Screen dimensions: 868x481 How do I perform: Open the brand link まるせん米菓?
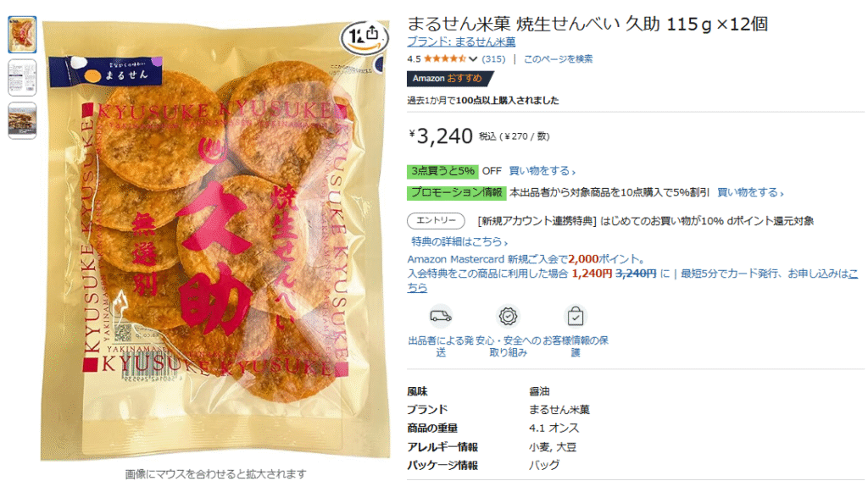pyautogui.click(x=461, y=42)
